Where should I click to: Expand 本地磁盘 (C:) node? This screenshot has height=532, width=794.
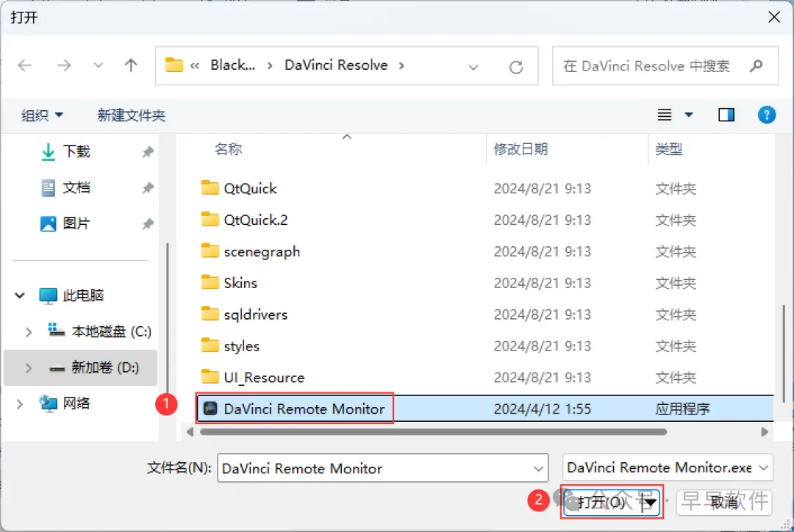coord(29,332)
